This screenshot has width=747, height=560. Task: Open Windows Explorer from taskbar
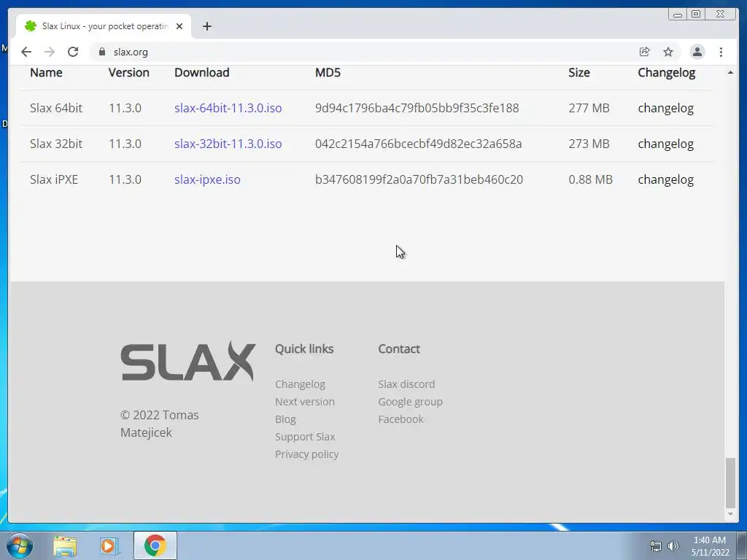pyautogui.click(x=65, y=546)
